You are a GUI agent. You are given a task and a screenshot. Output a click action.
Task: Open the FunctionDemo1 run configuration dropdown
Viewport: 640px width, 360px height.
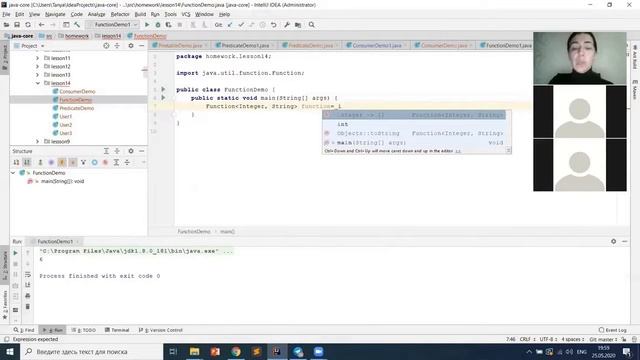click(113, 25)
